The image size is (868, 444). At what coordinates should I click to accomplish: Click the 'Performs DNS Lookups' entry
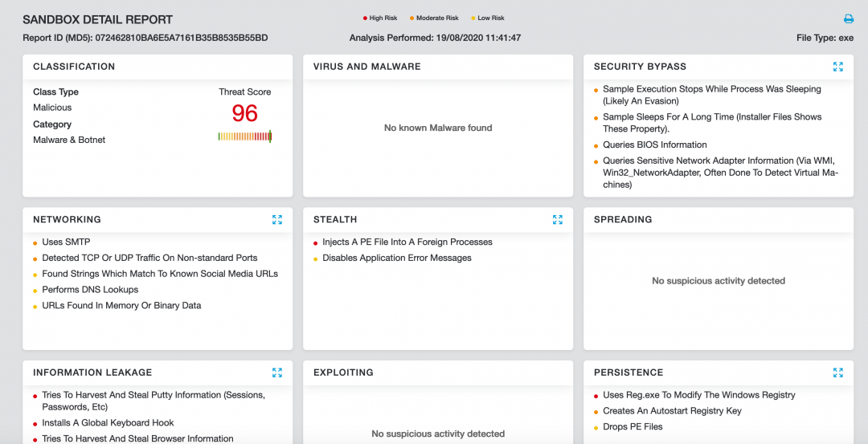[x=90, y=289]
